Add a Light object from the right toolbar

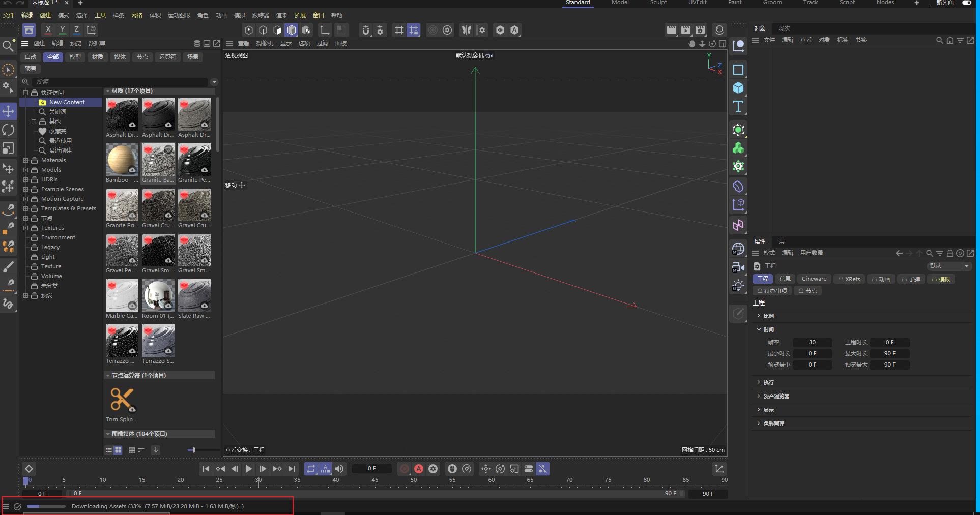point(738,285)
